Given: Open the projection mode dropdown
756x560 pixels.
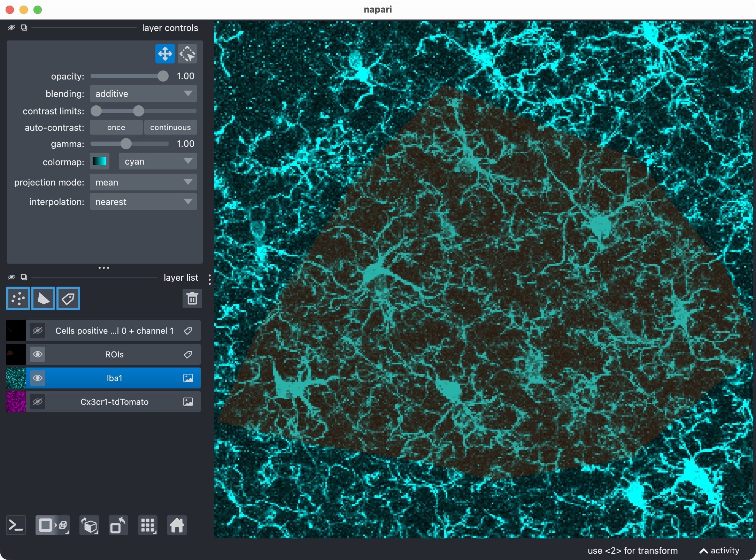Looking at the screenshot, I should coord(144,182).
